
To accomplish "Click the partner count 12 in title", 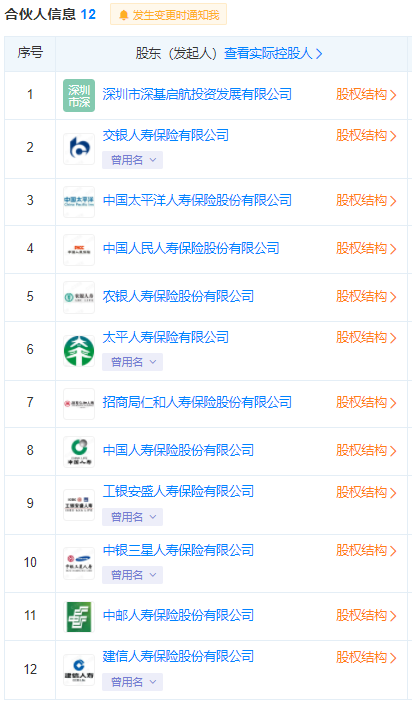I will [88, 14].
